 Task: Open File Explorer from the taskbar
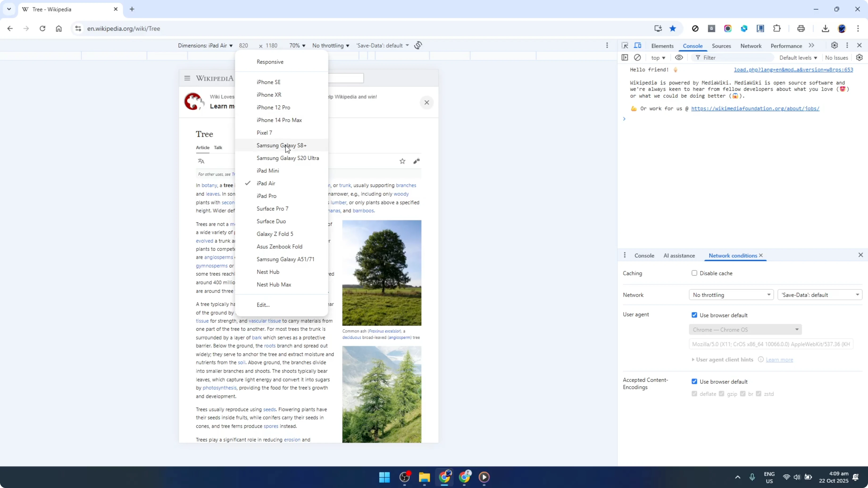424,478
